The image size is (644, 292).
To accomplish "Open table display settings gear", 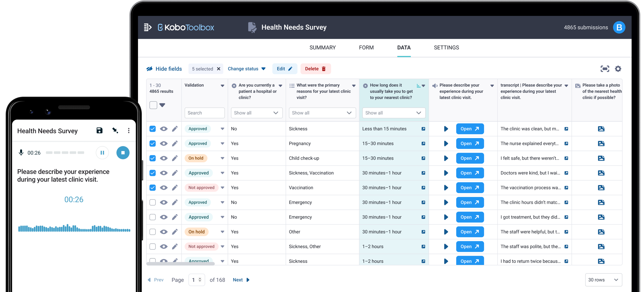I will [618, 69].
